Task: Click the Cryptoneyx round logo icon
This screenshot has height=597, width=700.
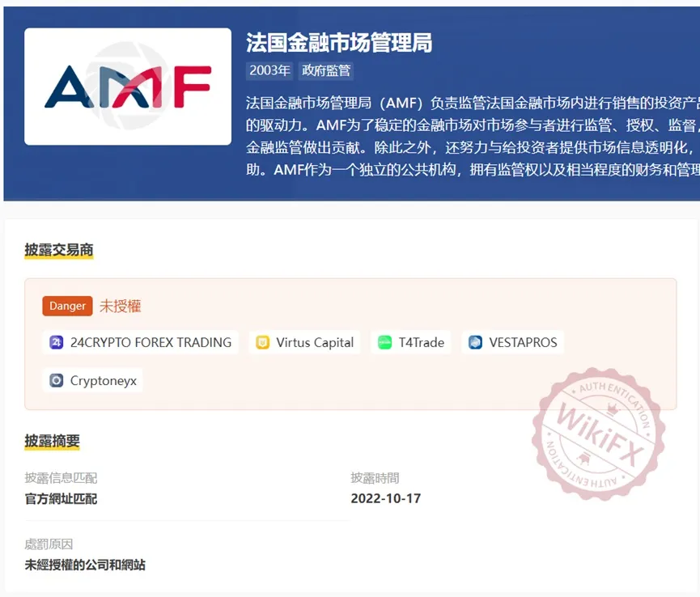Action: (57, 380)
